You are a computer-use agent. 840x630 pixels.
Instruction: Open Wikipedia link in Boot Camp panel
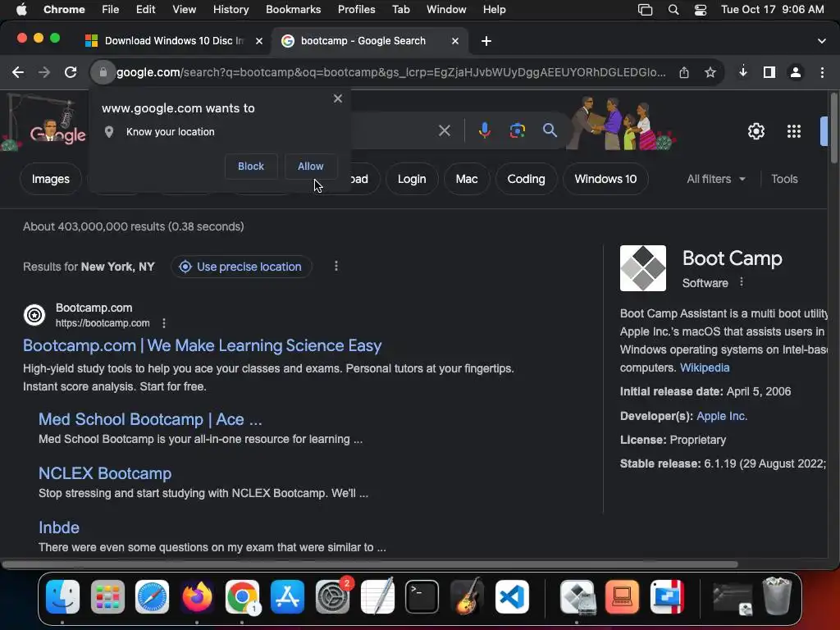coord(705,368)
